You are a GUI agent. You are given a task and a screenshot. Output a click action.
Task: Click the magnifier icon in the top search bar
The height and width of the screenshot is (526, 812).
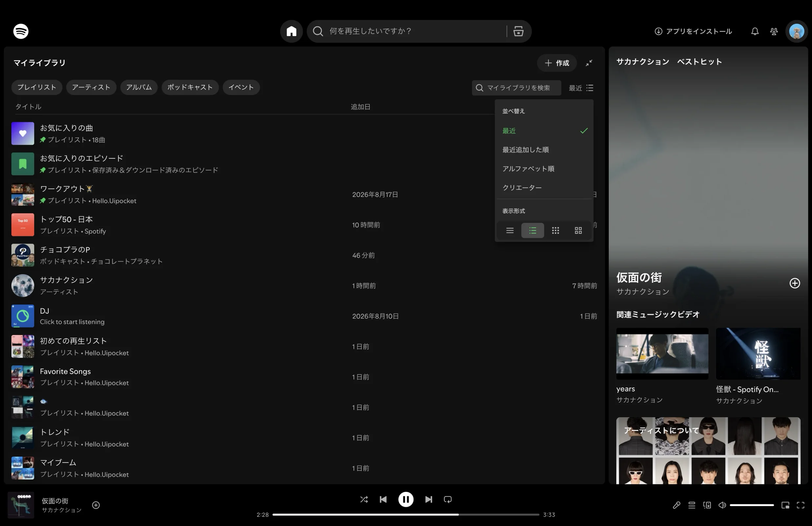click(x=318, y=31)
